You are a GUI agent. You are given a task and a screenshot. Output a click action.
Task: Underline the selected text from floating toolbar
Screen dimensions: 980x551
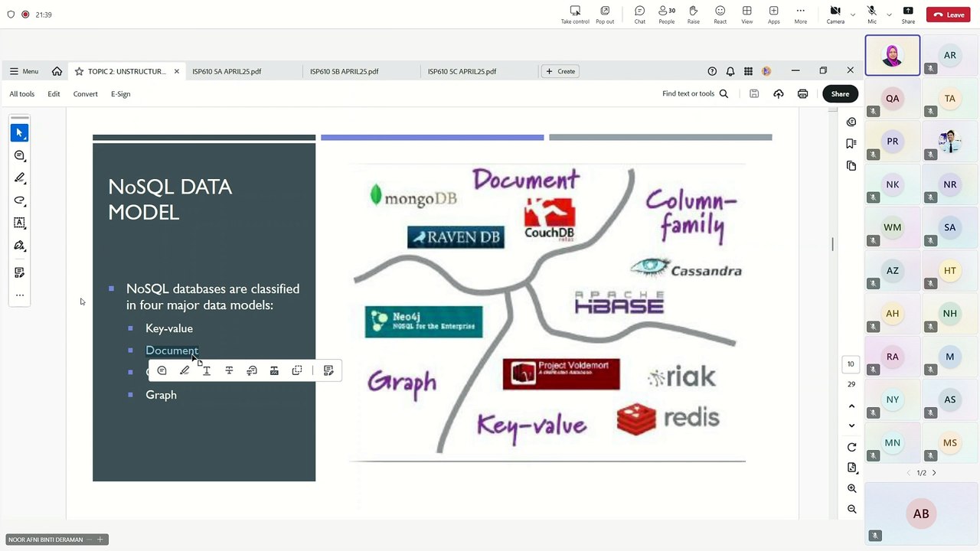coord(207,370)
